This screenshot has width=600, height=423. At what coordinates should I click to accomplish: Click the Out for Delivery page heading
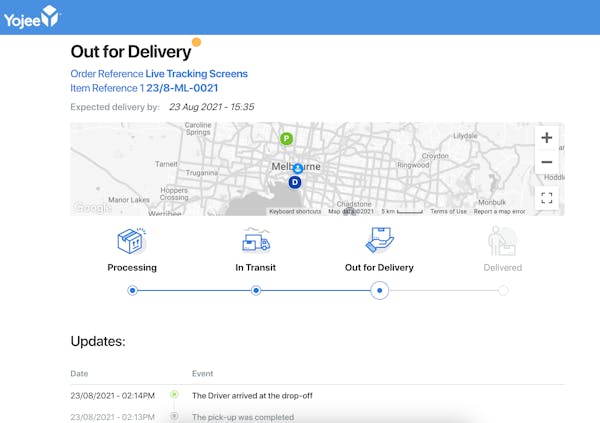[131, 52]
